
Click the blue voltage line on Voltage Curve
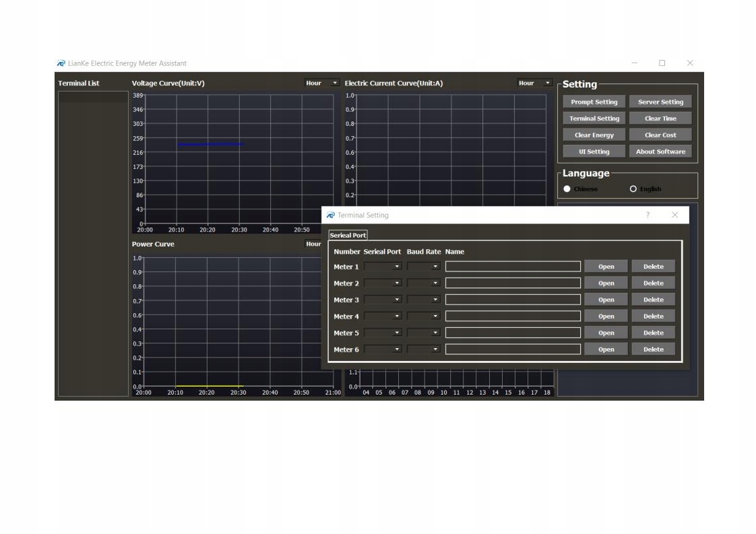210,144
